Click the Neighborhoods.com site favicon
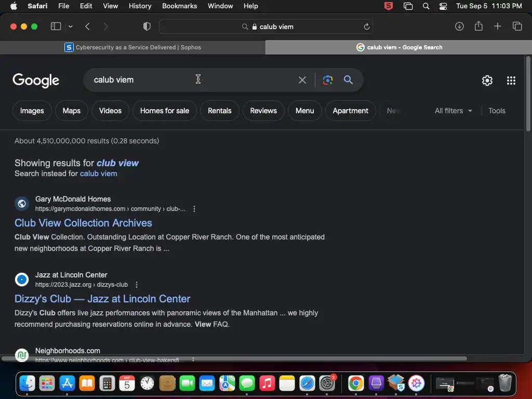This screenshot has width=532, height=399. click(x=22, y=354)
